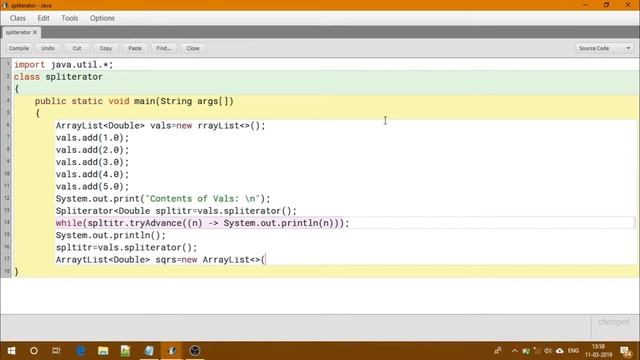Open the clock and date panel
The width and height of the screenshot is (640, 360).
point(599,351)
